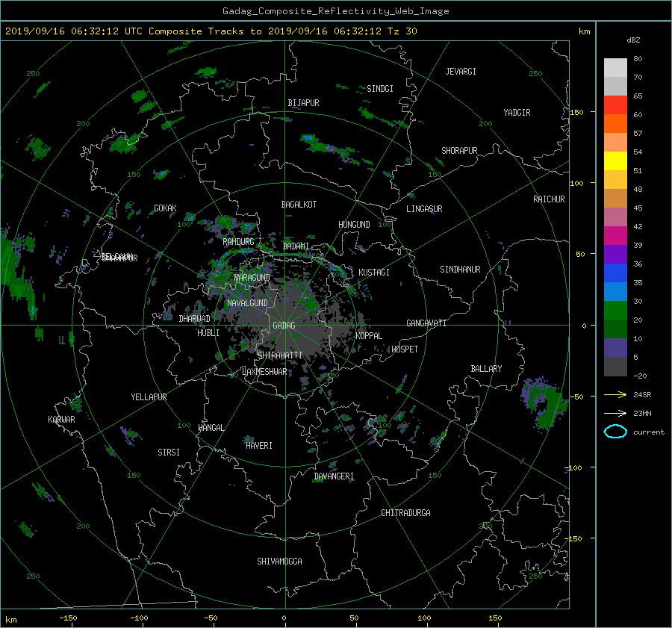This screenshot has width=672, height=628.
Task: Click the SHIVAMOGGA city label
Action: 279,562
